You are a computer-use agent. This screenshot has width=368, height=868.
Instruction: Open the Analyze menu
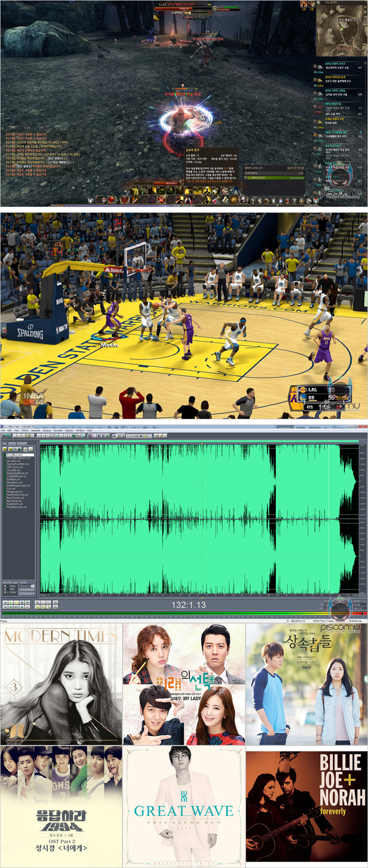[47, 430]
